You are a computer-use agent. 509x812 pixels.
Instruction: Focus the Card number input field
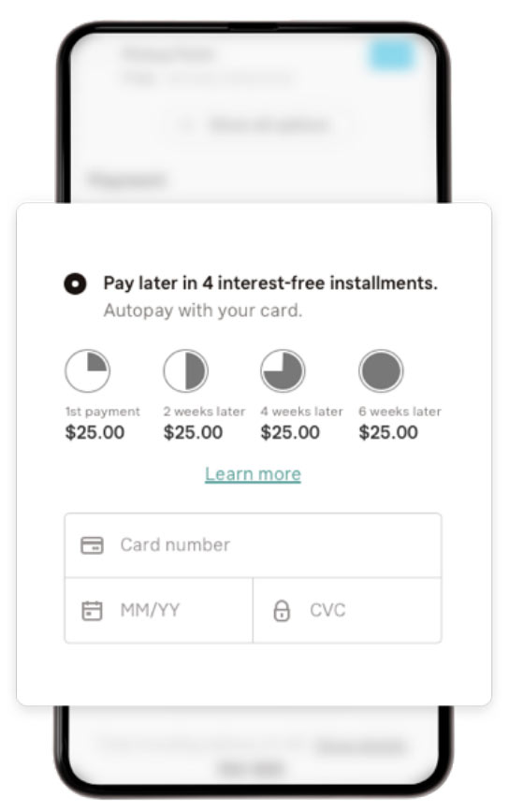[x=254, y=545]
